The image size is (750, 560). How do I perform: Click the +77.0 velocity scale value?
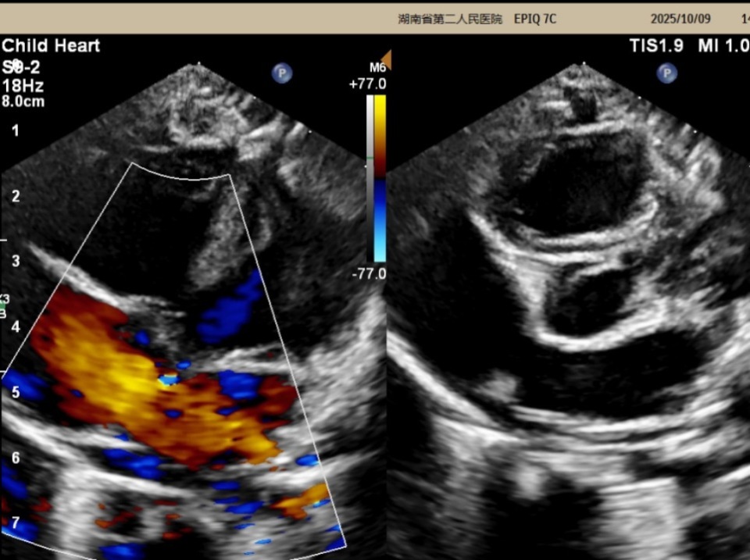click(367, 84)
